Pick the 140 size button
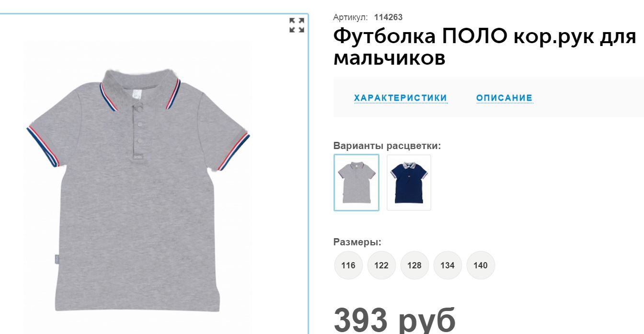 481,265
